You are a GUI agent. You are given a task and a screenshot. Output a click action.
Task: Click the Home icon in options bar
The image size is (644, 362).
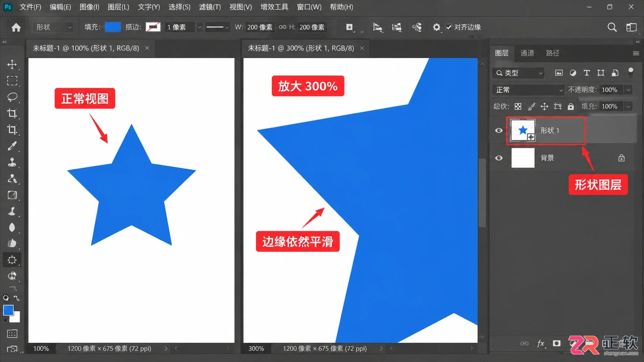tap(16, 27)
